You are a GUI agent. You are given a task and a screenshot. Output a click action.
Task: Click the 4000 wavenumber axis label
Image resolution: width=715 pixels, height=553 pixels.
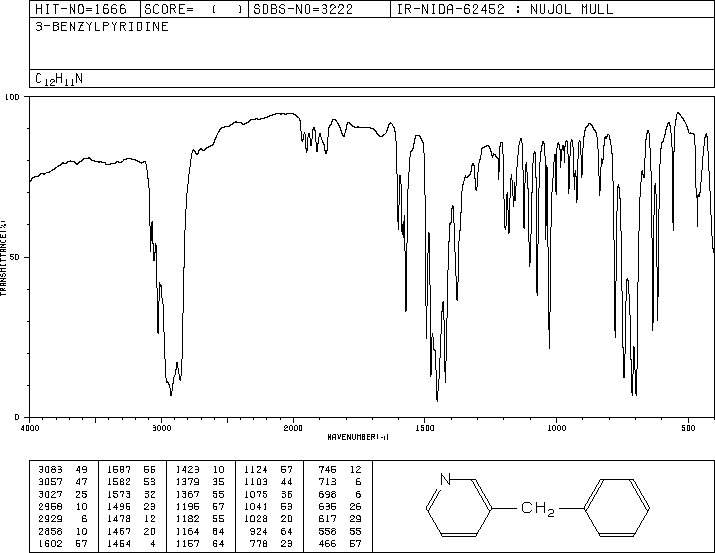[30, 428]
